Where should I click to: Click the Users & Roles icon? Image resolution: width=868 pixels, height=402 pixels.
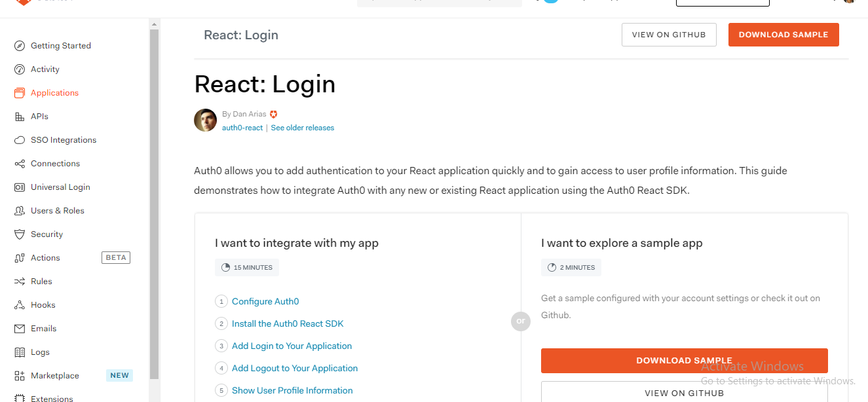tap(20, 211)
